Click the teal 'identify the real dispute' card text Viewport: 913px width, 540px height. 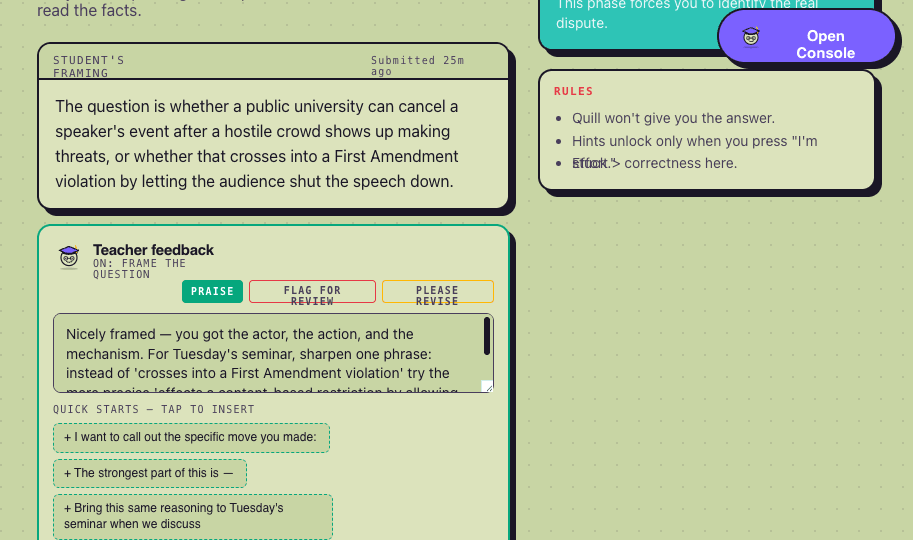click(x=687, y=14)
